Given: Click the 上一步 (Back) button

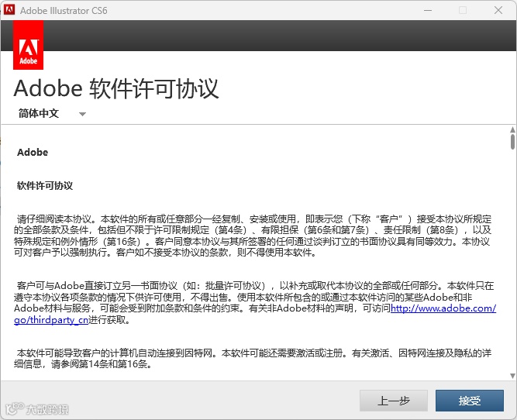Looking at the screenshot, I should pyautogui.click(x=394, y=401).
